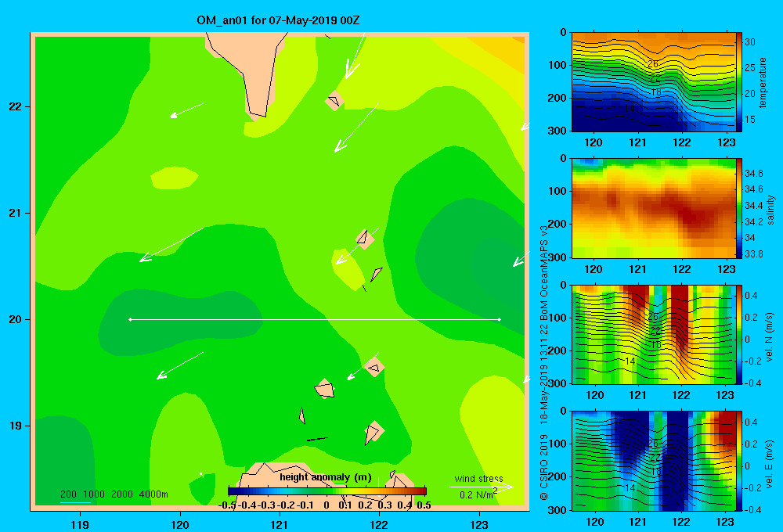Viewport: 783px width, 532px height.
Task: Click the white transect line at latitude 20
Action: (315, 319)
